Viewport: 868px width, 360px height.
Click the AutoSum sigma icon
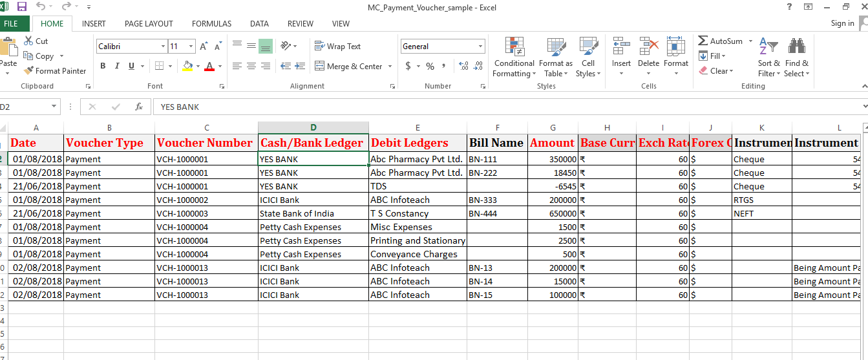pyautogui.click(x=703, y=41)
